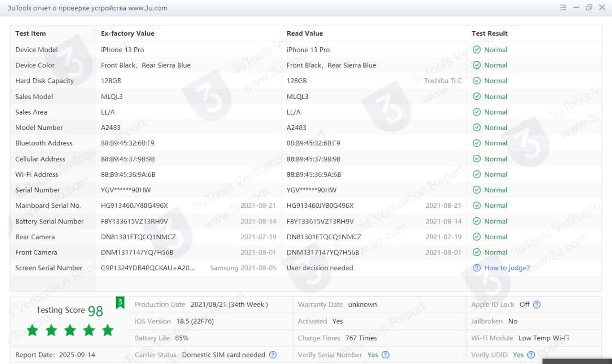Click the "Toshiba TLC" label
The height and width of the screenshot is (364, 612).
click(x=443, y=81)
